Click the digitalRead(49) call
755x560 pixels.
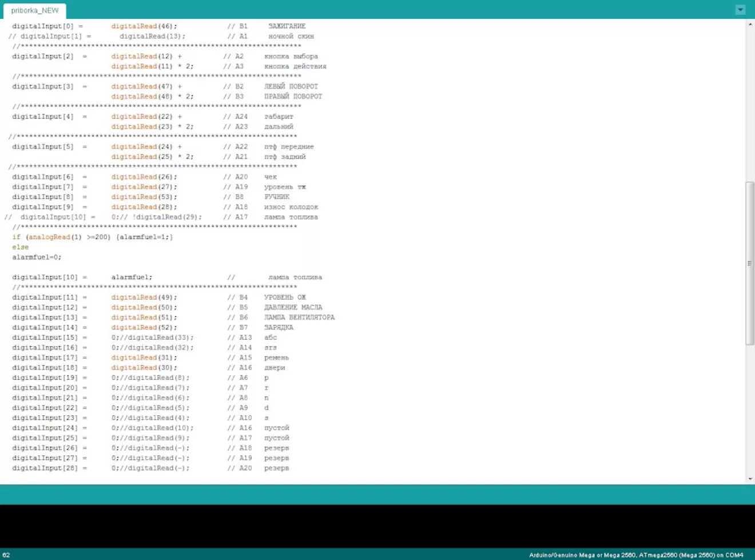(x=144, y=297)
